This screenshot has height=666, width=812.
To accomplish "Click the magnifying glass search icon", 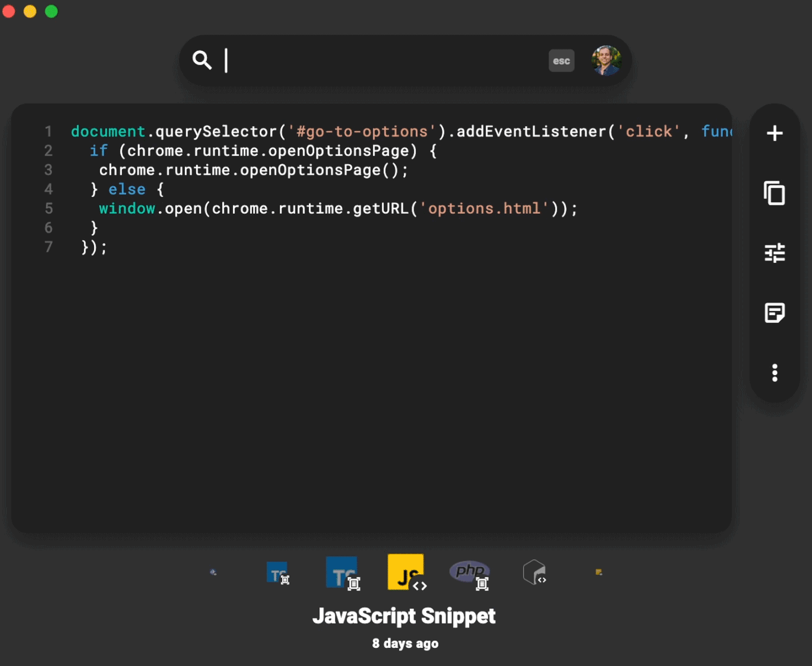I will tap(202, 60).
